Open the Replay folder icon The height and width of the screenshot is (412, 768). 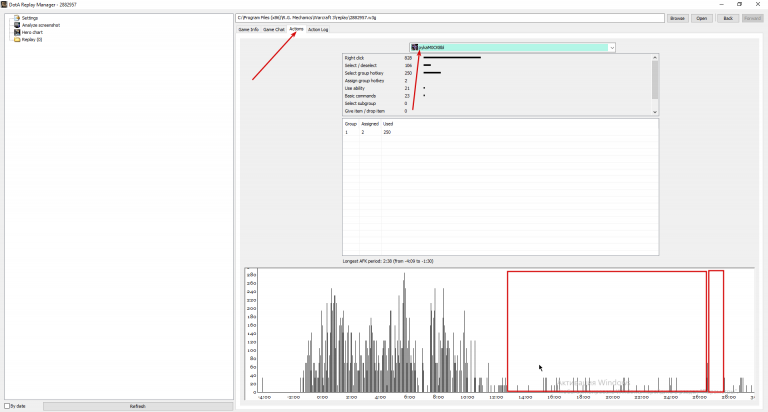tap(17, 40)
